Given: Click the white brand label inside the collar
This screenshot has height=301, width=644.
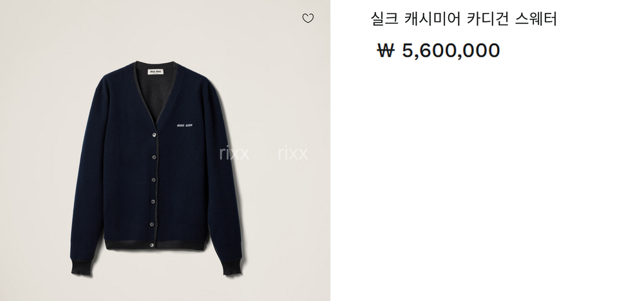Looking at the screenshot, I should pyautogui.click(x=155, y=72).
